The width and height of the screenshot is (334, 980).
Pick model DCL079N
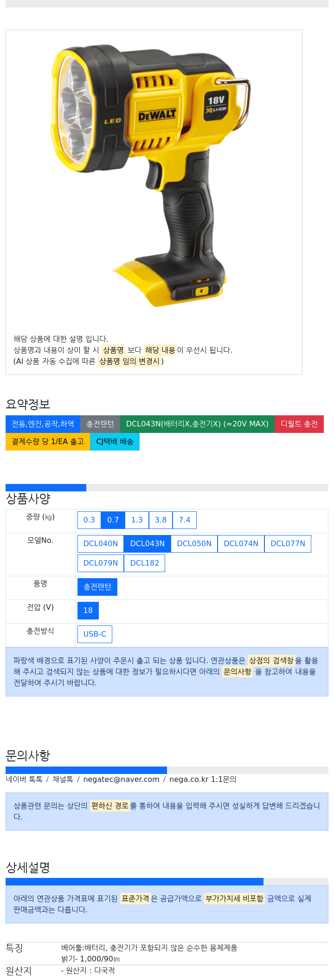pos(101,563)
